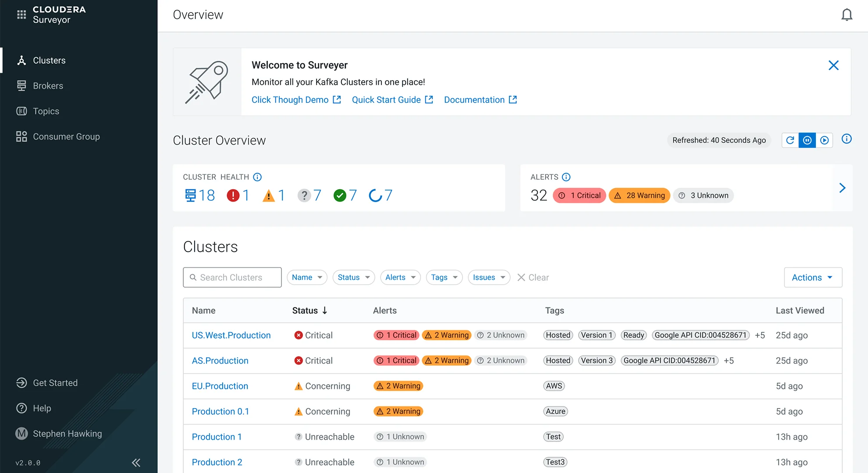Expand the Actions dropdown
Image resolution: width=868 pixels, height=473 pixels.
click(x=812, y=277)
